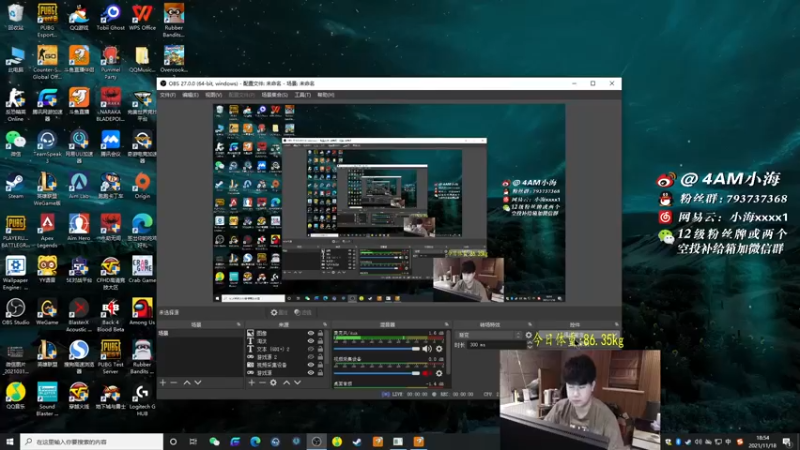Image resolution: width=800 pixels, height=450 pixels.
Task: Open NARAKA BLADEPOINT desktop shortcut
Action: (x=110, y=105)
